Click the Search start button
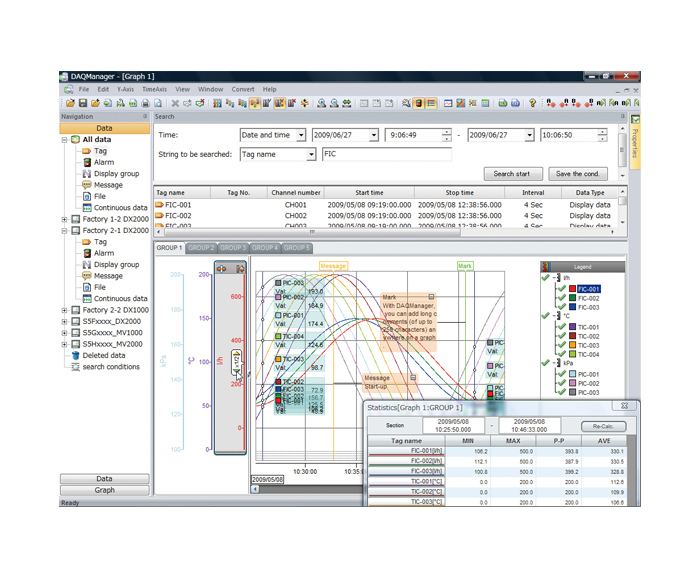The height and width of the screenshot is (579, 700). 512,174
